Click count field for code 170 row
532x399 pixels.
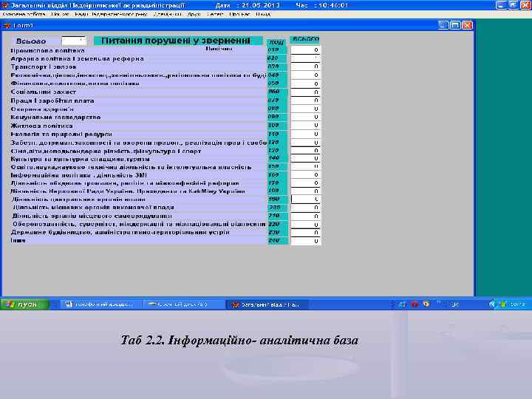[x=305, y=183]
